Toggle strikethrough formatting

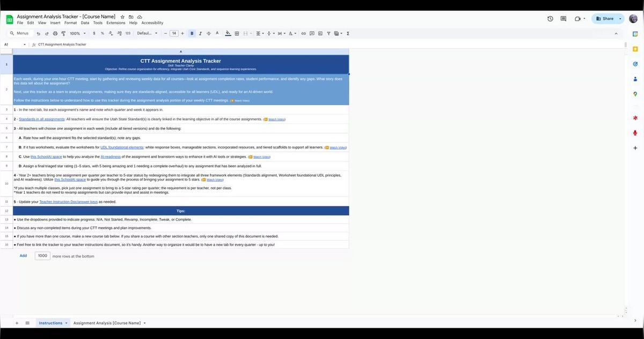click(x=209, y=33)
